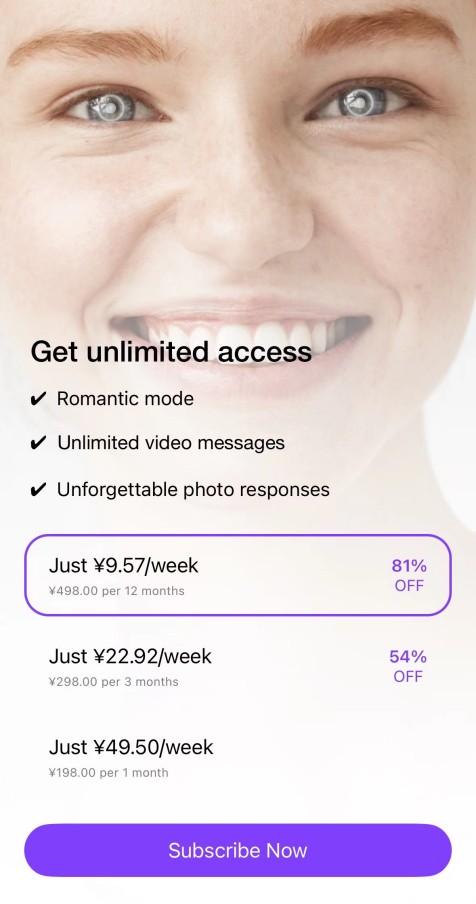Viewport: 476px width, 904px height.
Task: Tap the Just ¥49.50/week price label
Action: pyautogui.click(x=131, y=747)
